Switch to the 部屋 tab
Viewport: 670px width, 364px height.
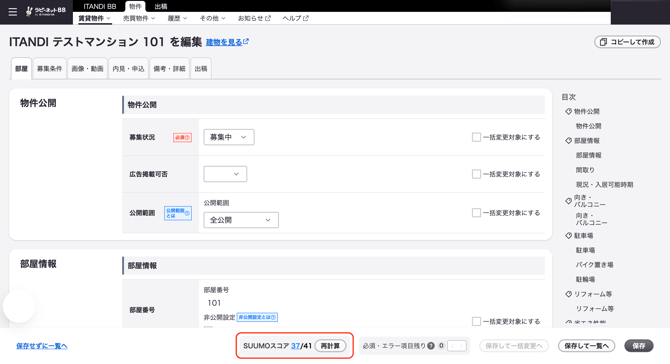click(21, 68)
